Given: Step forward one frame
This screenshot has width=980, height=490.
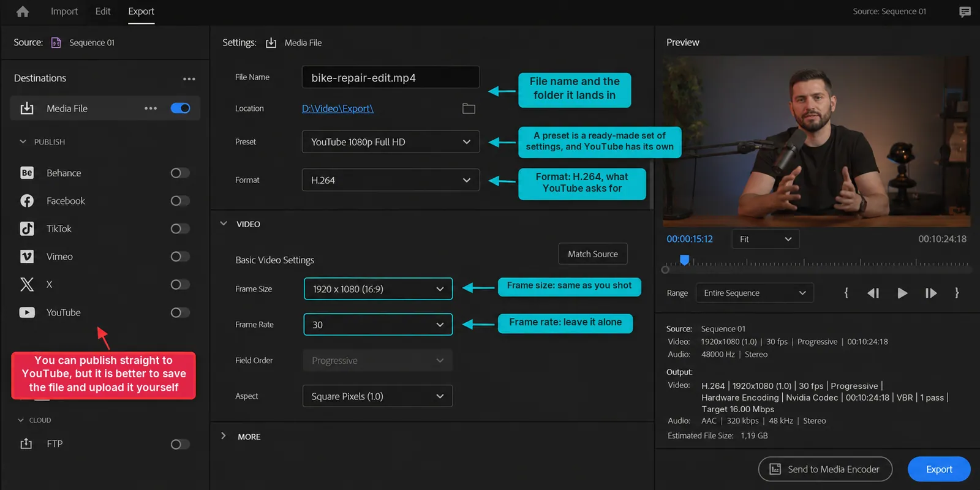Looking at the screenshot, I should (x=931, y=293).
